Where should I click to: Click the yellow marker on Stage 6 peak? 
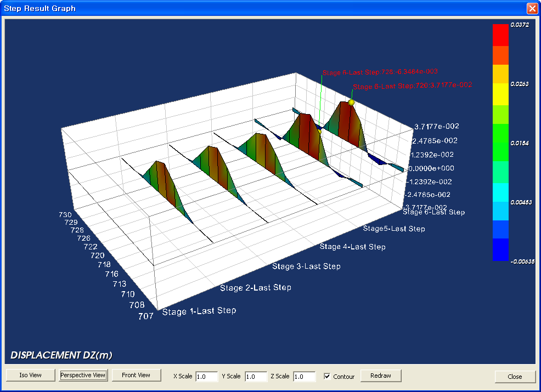point(351,103)
